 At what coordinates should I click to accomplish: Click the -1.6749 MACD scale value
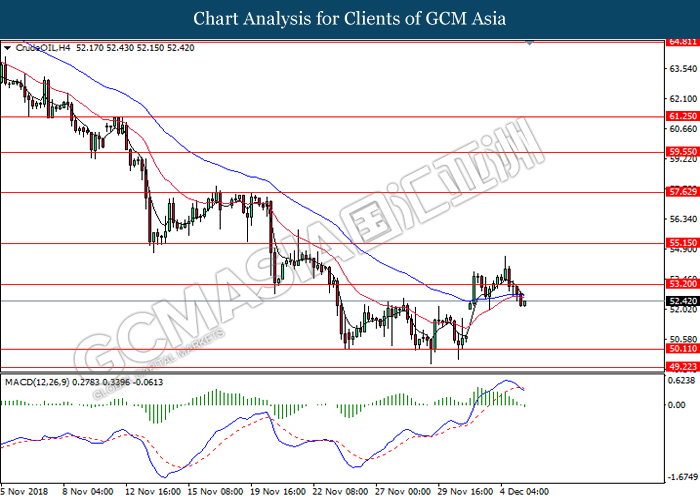682,477
